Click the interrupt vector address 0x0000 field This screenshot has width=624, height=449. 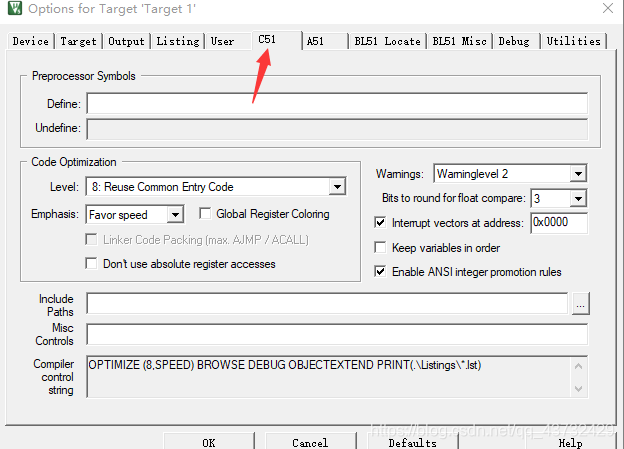[x=559, y=223]
